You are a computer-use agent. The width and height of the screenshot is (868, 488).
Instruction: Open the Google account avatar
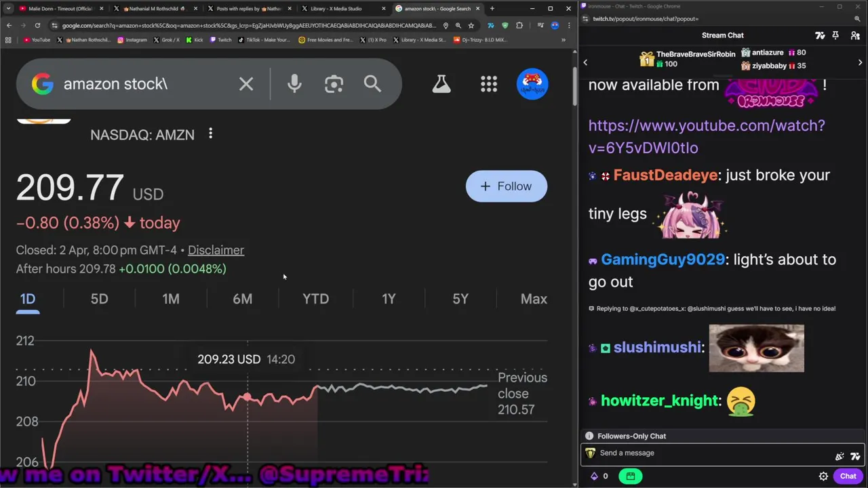coord(532,84)
